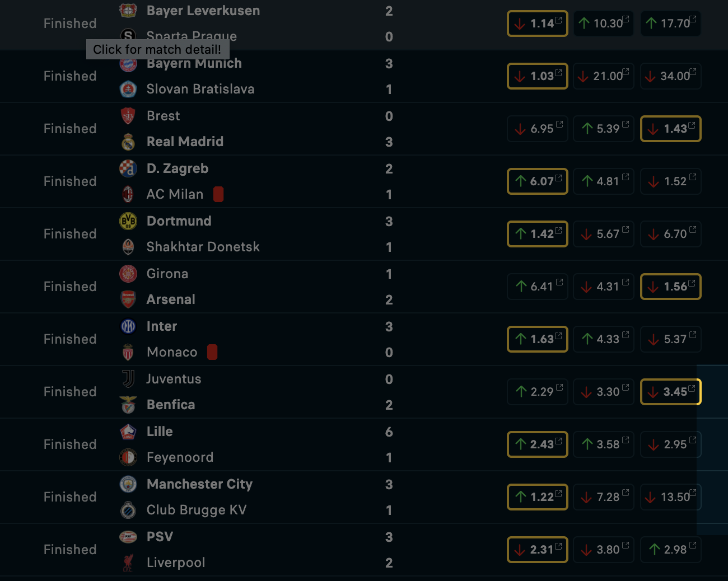
Task: Click the Arsenal club crest
Action: [128, 299]
